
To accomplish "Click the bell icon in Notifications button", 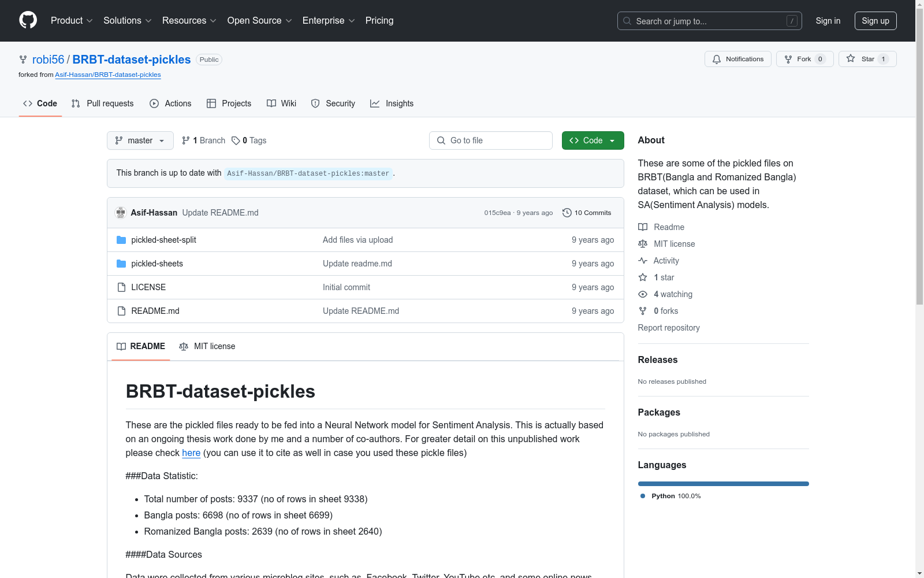I will [717, 59].
